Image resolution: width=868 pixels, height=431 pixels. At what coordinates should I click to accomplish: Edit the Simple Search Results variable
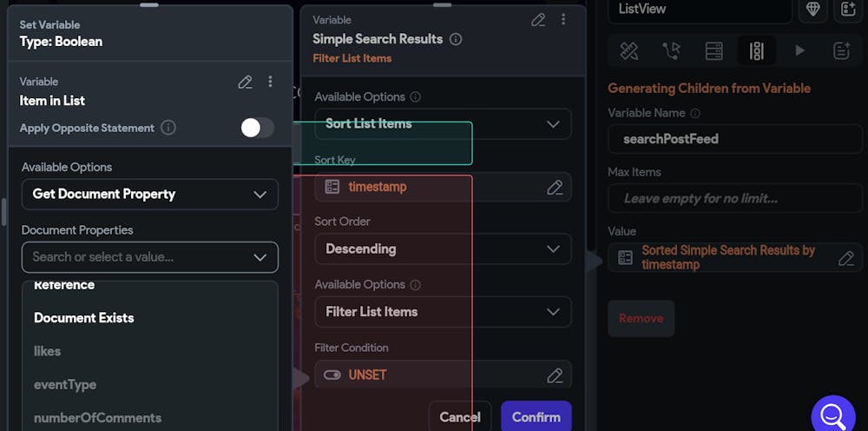538,20
